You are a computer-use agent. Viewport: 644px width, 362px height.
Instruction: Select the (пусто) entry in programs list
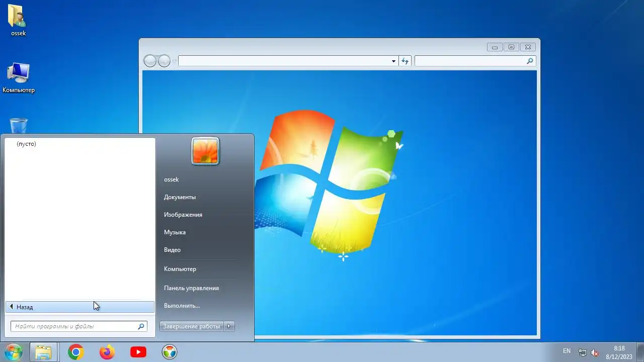pos(26,144)
